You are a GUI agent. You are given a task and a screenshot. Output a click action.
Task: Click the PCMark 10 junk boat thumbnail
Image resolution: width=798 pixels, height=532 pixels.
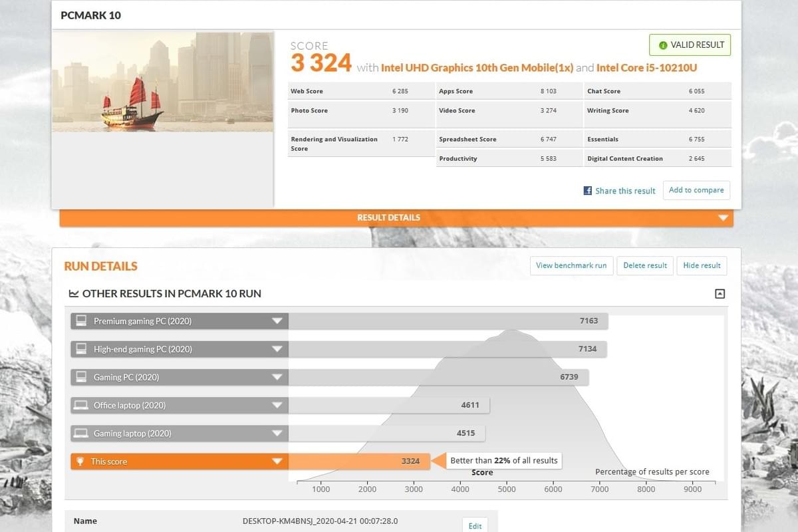[x=163, y=82]
